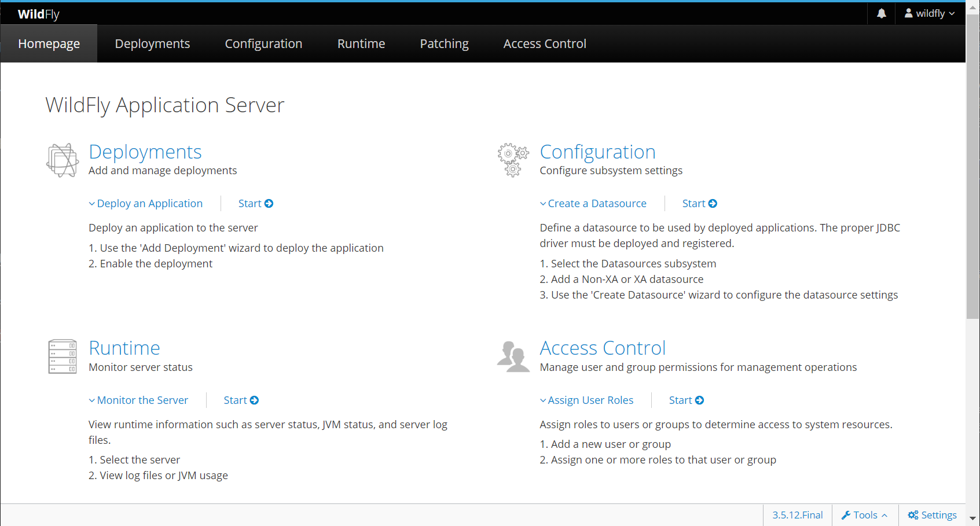
Task: Collapse the Monitor the Server section
Action: click(138, 400)
